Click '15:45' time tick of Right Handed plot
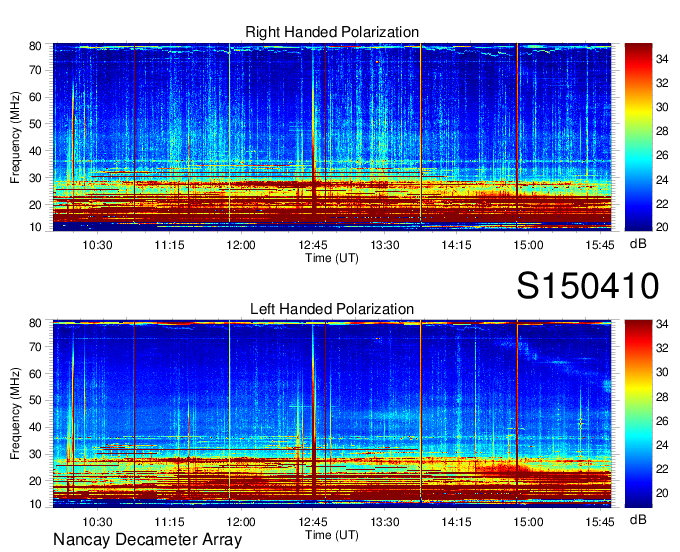Image resolution: width=680 pixels, height=552 pixels. (x=600, y=245)
